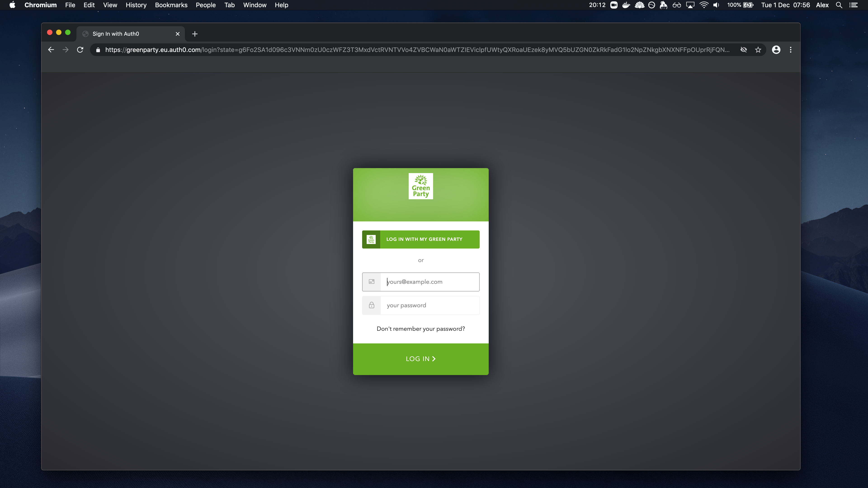Open Spotlight search magnifier
Viewport: 868px width, 488px height.
coord(839,5)
